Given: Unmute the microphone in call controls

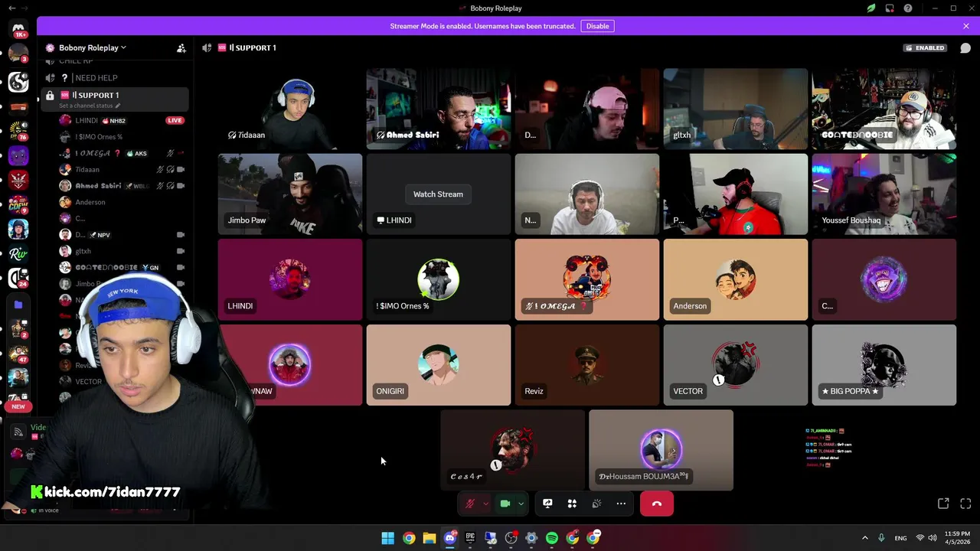Looking at the screenshot, I should pos(469,504).
